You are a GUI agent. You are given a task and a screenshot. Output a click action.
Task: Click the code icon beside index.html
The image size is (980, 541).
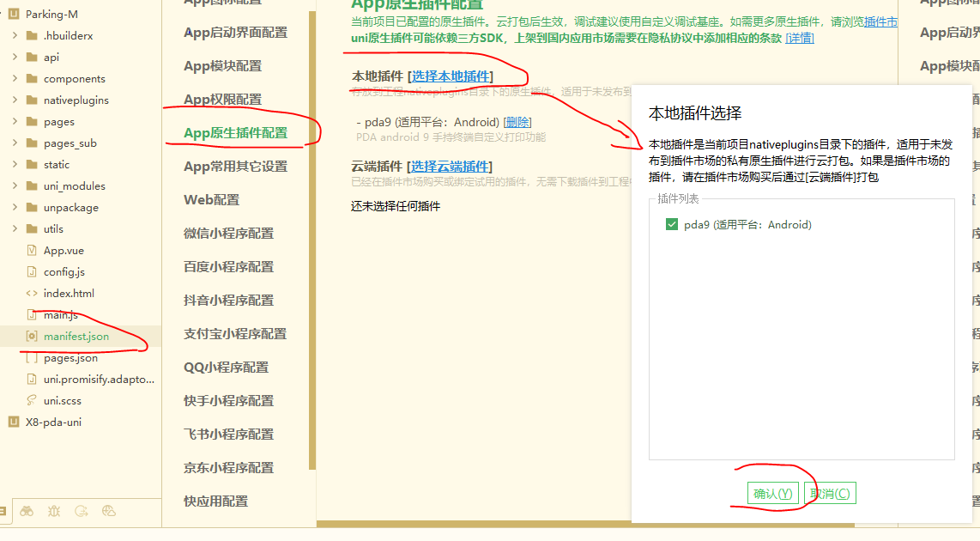pos(32,293)
